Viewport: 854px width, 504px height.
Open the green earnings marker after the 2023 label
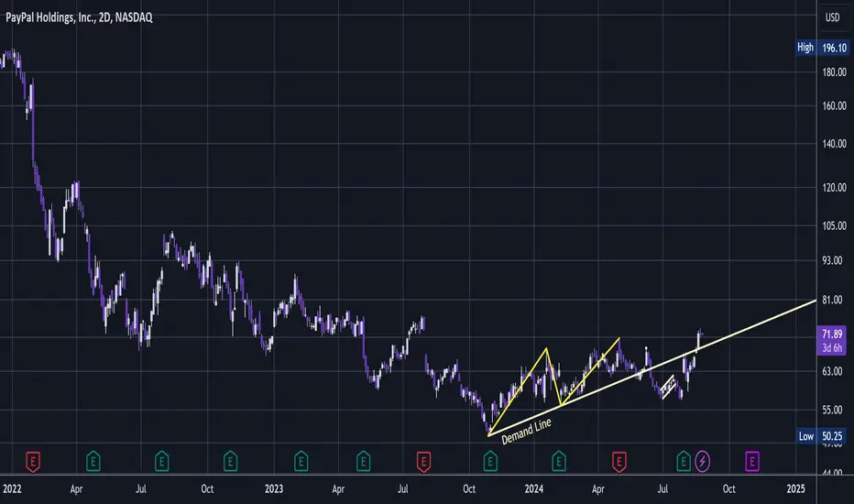tap(301, 462)
